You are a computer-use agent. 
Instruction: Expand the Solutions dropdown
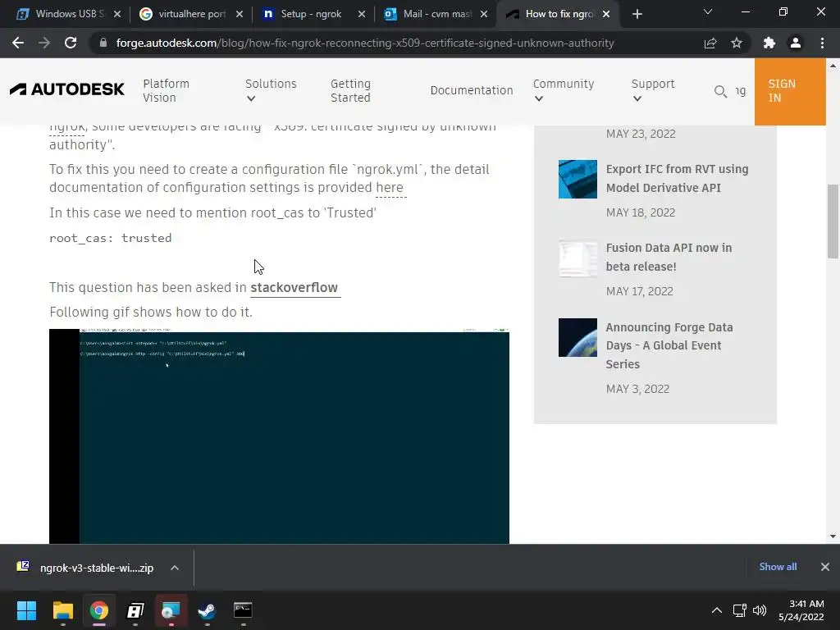tap(271, 90)
